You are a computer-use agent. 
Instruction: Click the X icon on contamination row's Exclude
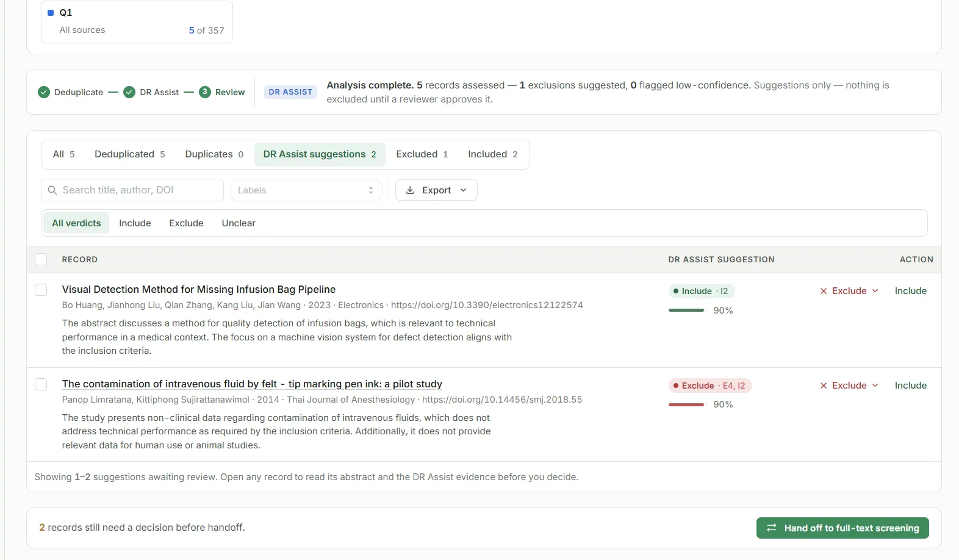(824, 386)
